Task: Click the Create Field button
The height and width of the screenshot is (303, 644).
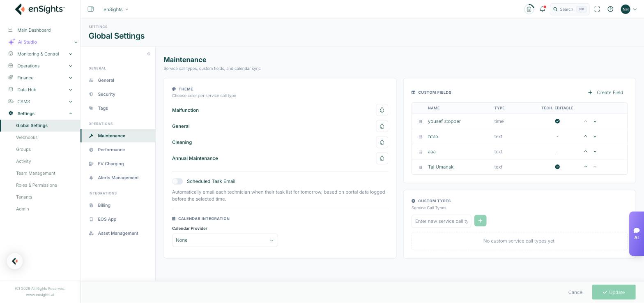Action: coord(606,93)
